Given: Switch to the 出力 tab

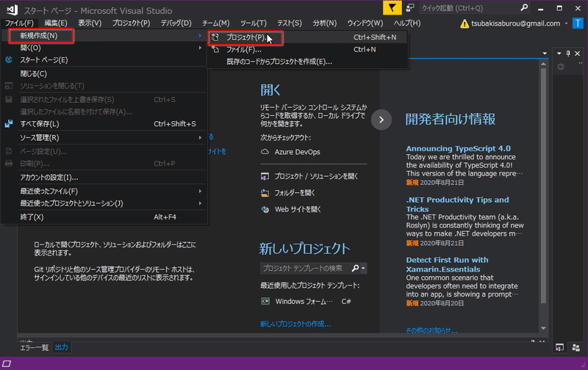Looking at the screenshot, I should click(62, 347).
